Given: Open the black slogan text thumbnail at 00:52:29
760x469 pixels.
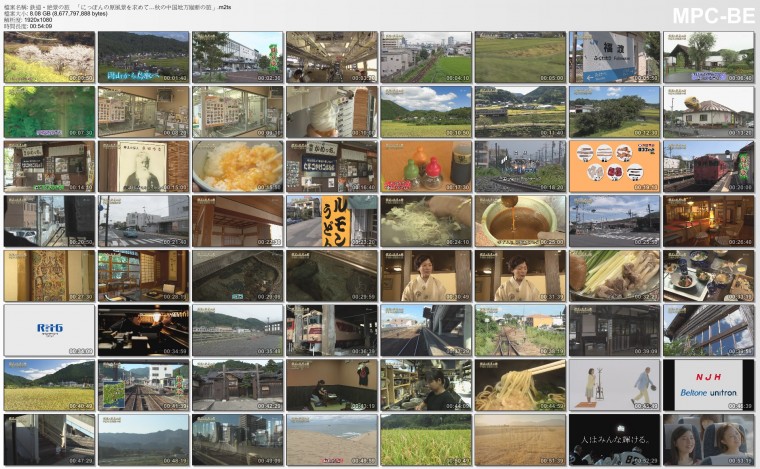Looking at the screenshot, I should pyautogui.click(x=615, y=440).
